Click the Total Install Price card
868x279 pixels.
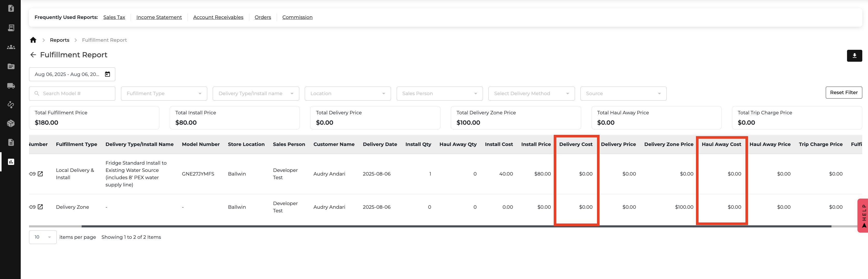click(x=234, y=118)
